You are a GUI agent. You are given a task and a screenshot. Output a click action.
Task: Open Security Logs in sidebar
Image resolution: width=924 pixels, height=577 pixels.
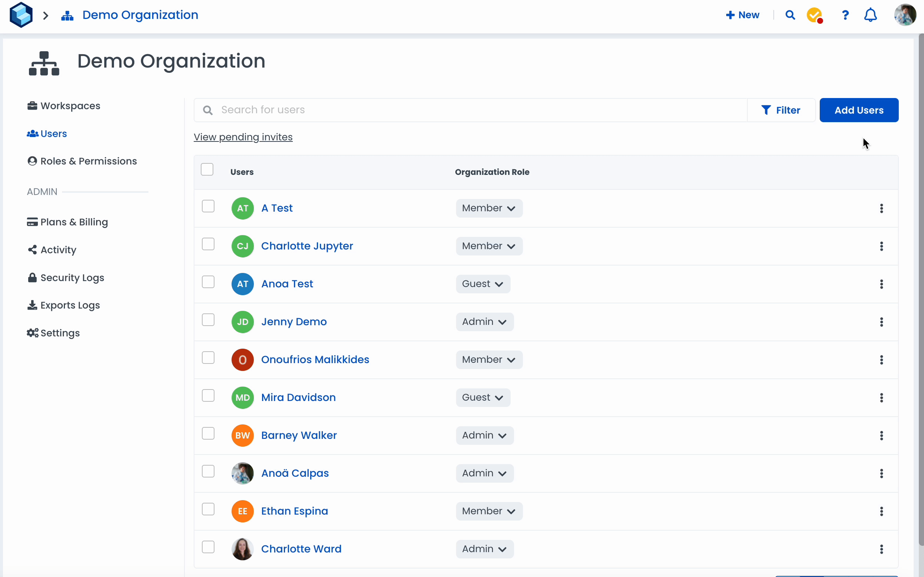pyautogui.click(x=72, y=278)
